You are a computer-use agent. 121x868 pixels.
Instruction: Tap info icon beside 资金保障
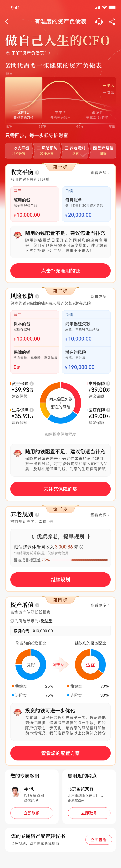32,383
